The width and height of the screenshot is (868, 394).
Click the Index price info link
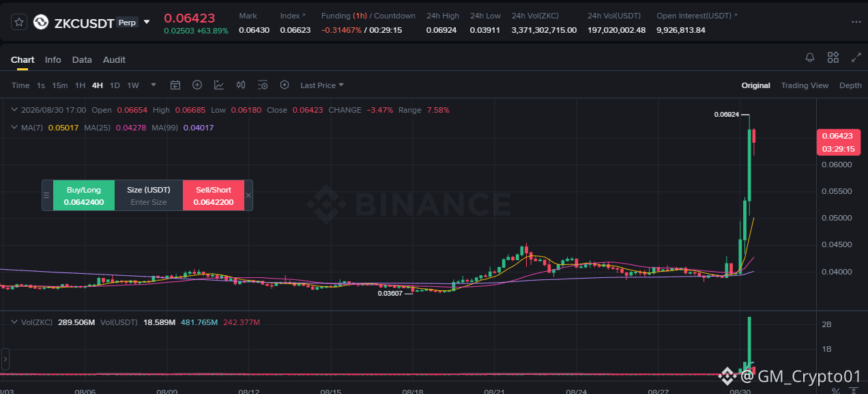293,16
